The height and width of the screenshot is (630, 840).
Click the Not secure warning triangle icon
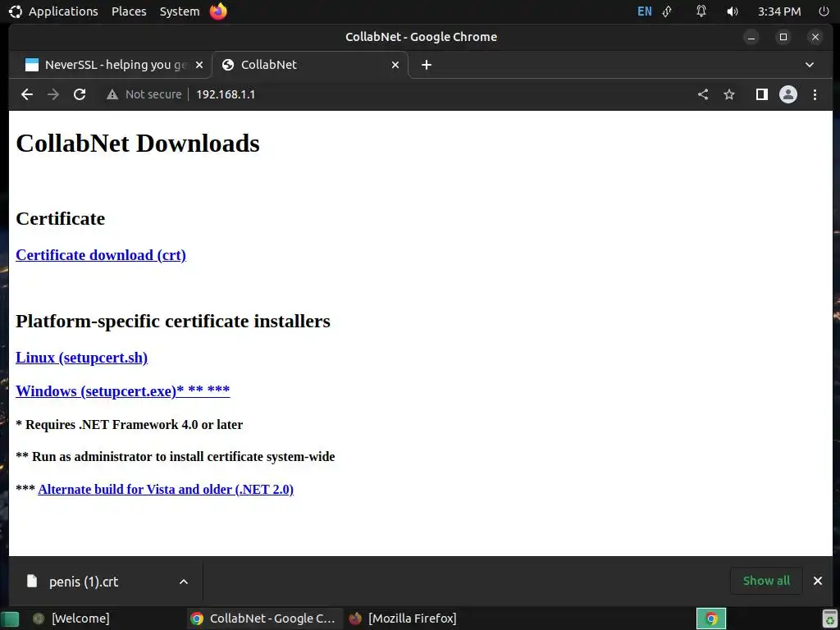click(x=112, y=94)
